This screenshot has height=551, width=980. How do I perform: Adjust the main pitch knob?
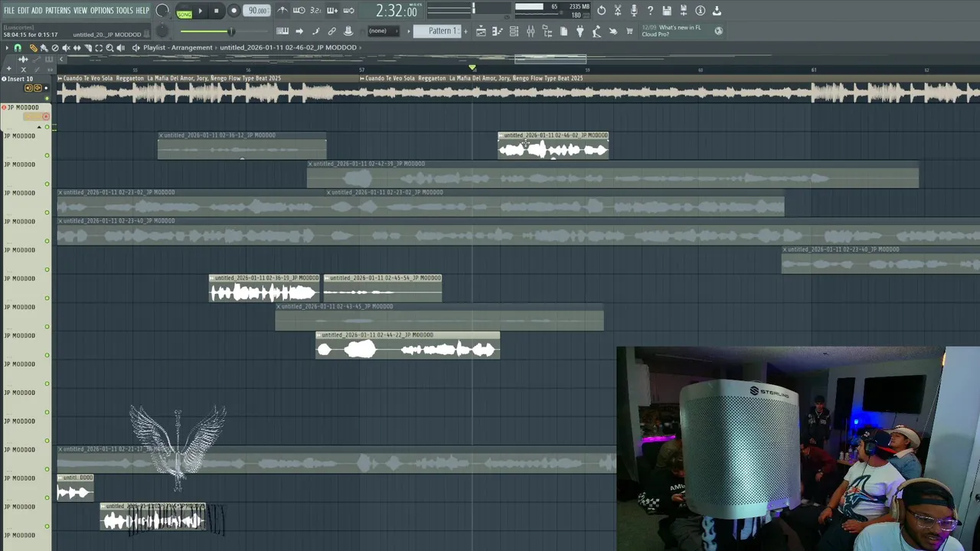click(162, 31)
